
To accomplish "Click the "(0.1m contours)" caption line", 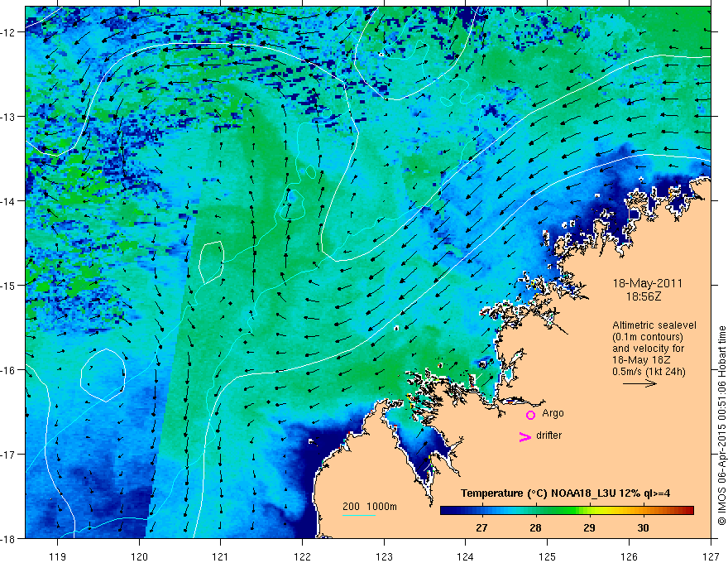I will 648,337.
